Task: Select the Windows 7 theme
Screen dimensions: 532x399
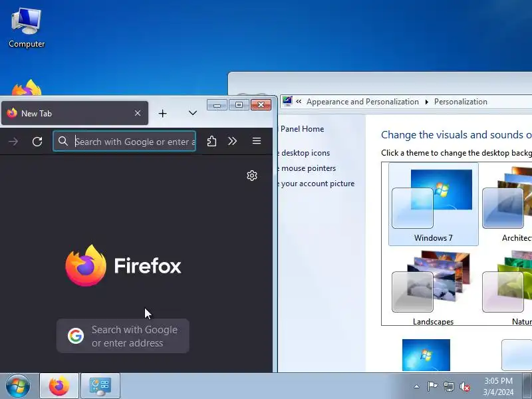Action: point(434,204)
